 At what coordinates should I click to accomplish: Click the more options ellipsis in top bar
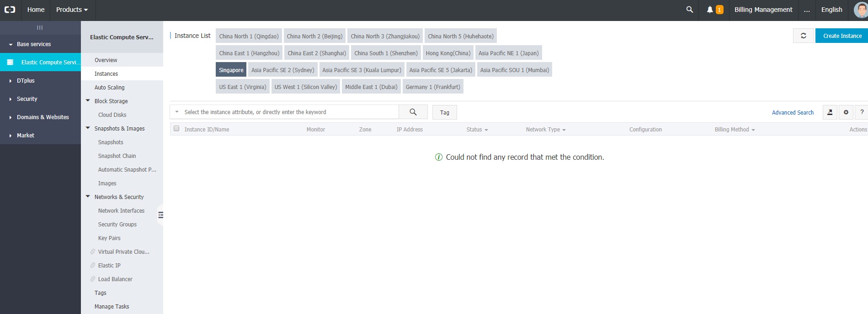[807, 10]
